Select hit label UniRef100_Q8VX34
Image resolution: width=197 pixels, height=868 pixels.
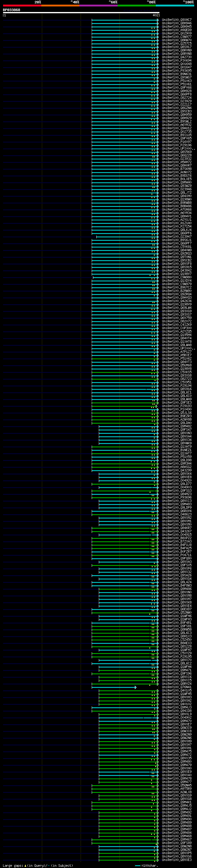click(x=177, y=440)
